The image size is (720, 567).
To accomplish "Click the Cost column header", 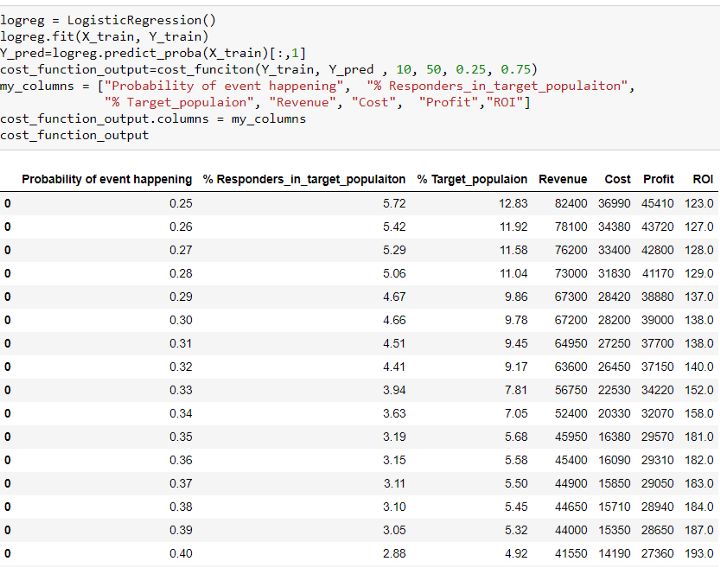I will [x=617, y=179].
